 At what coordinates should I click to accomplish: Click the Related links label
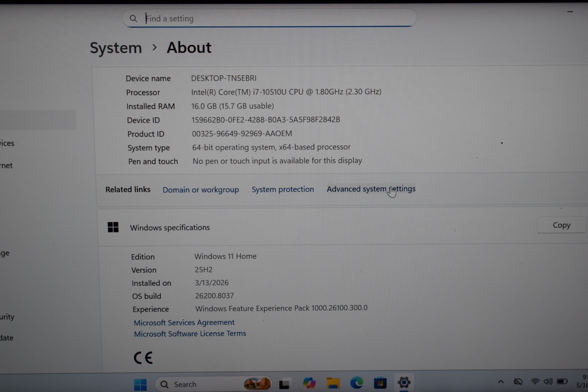pos(128,189)
